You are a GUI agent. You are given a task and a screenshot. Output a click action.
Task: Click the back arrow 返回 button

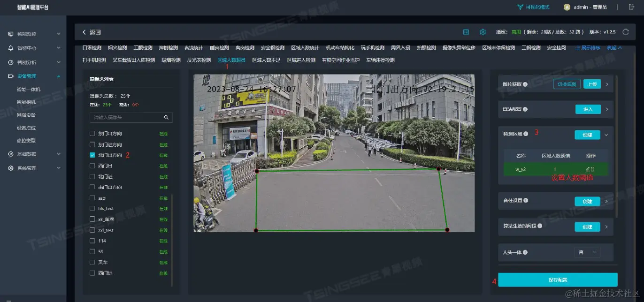tap(92, 32)
